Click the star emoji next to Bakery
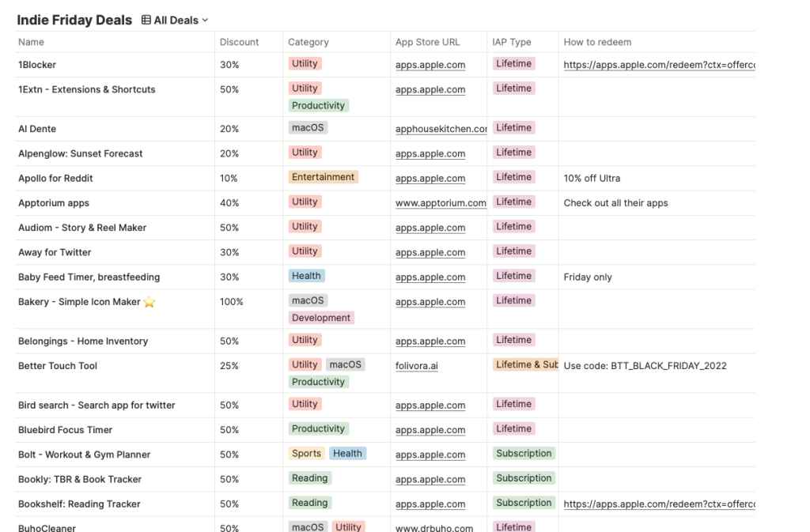 coord(150,302)
